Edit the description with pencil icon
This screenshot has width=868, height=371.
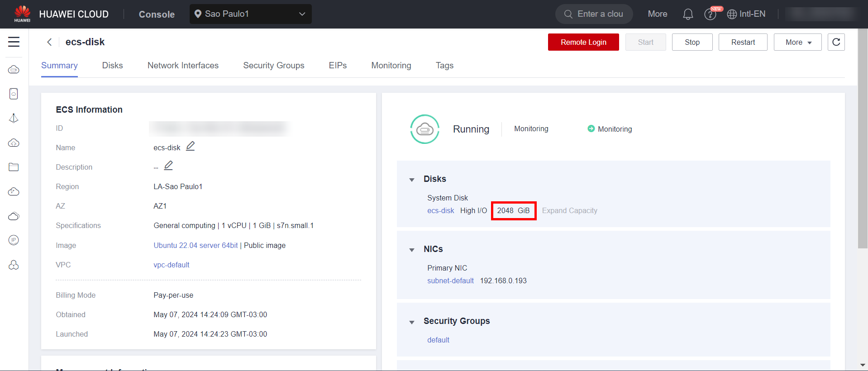[x=168, y=166]
